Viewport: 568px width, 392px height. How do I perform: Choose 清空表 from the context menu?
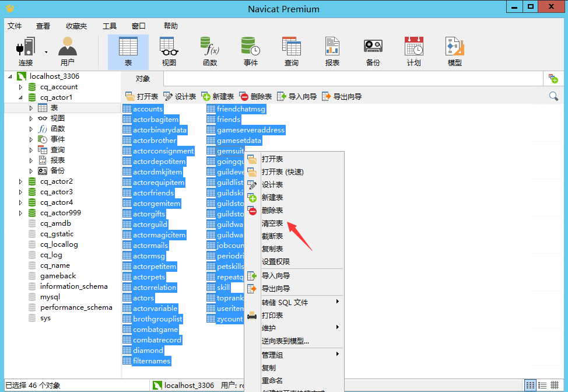(x=272, y=223)
